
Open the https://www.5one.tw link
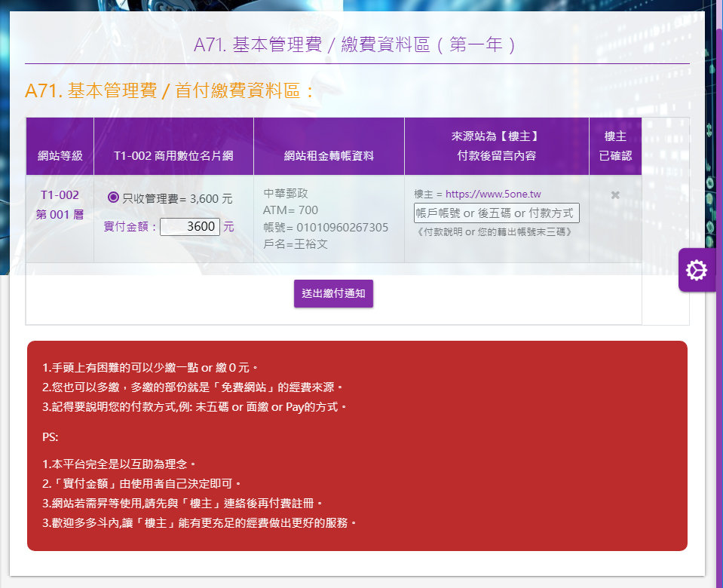pyautogui.click(x=493, y=194)
